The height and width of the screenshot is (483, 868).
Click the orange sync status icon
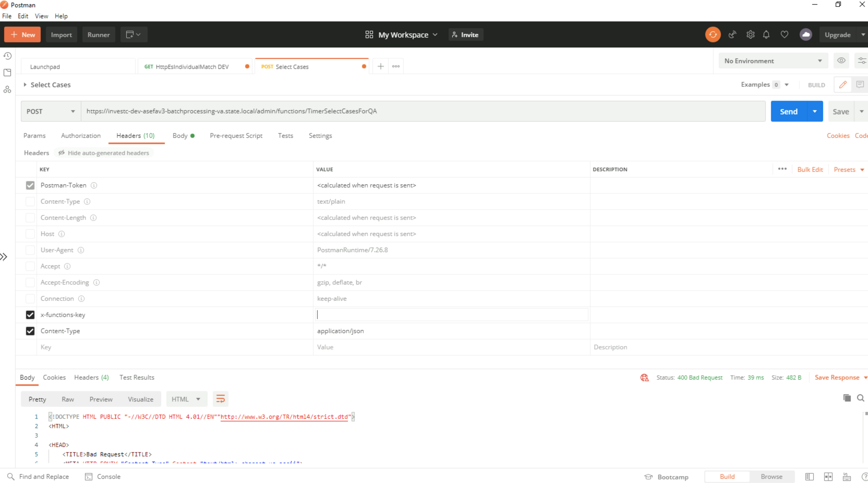713,34
